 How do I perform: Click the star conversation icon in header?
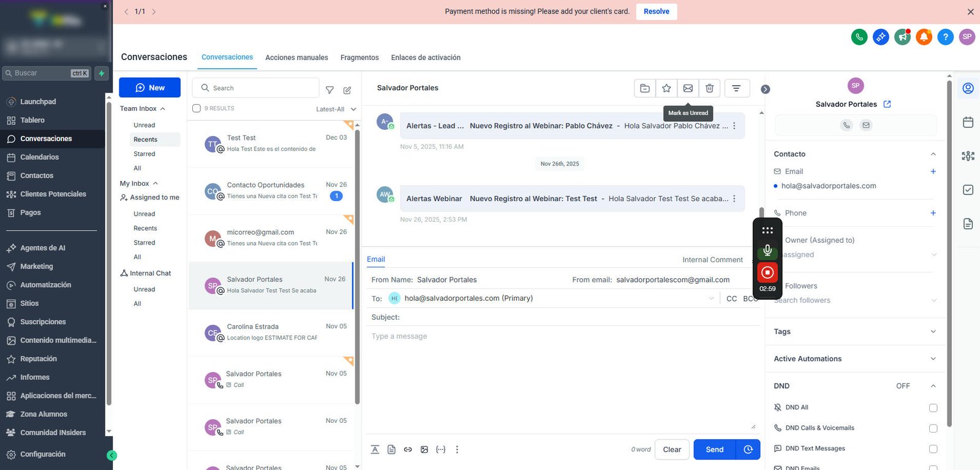pos(666,88)
